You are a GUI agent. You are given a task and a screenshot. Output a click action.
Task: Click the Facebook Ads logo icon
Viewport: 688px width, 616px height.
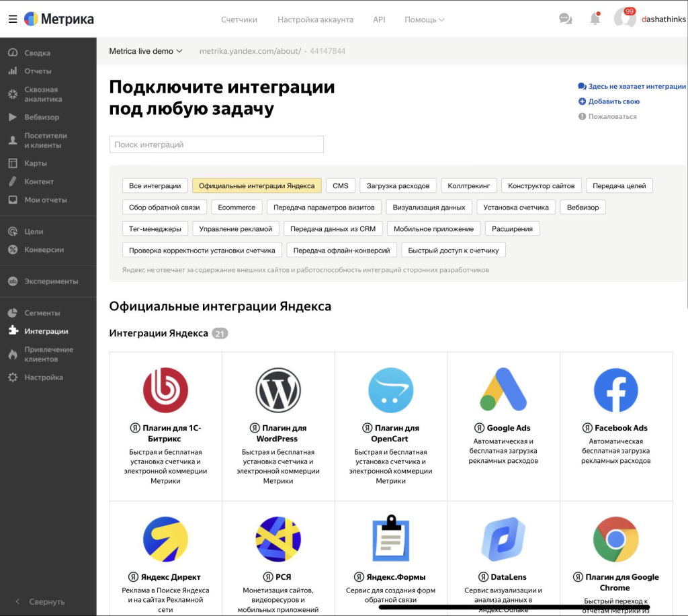(x=615, y=390)
